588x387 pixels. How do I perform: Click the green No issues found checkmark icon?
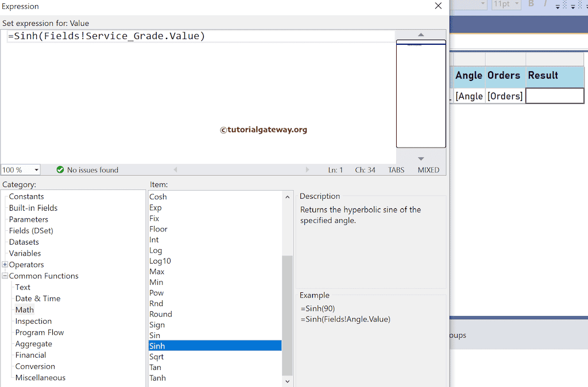coord(60,170)
